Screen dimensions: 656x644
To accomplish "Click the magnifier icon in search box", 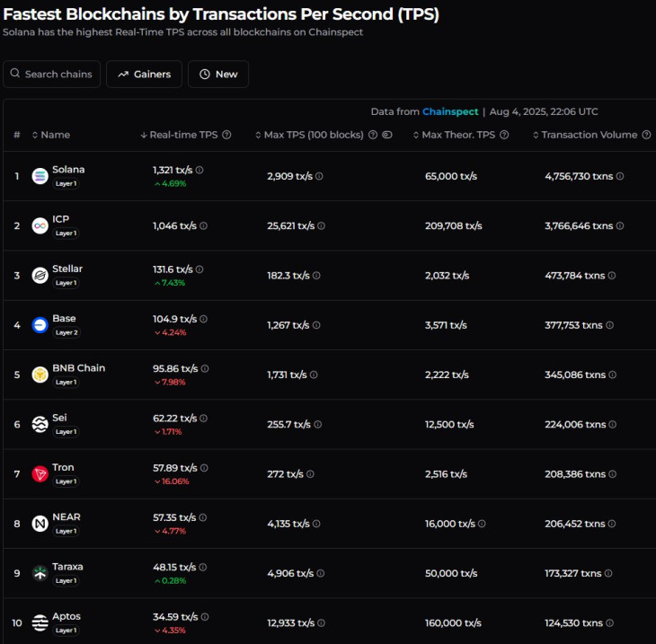I will coord(15,73).
